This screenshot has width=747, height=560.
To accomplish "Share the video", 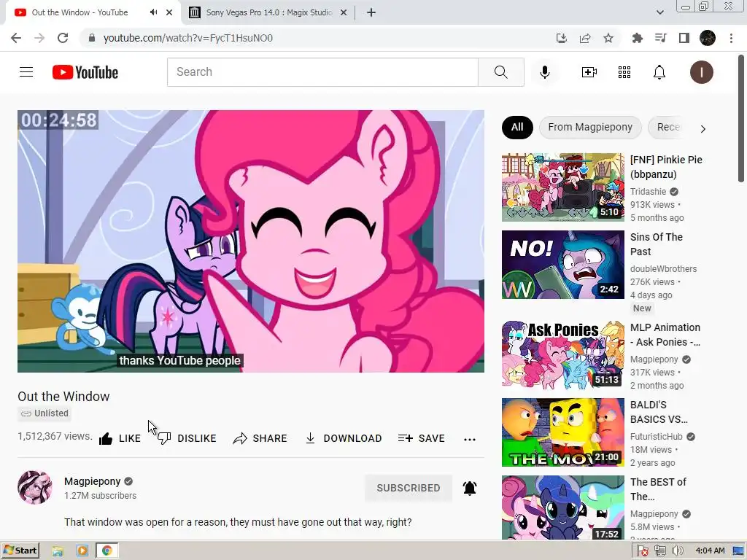I will point(260,438).
